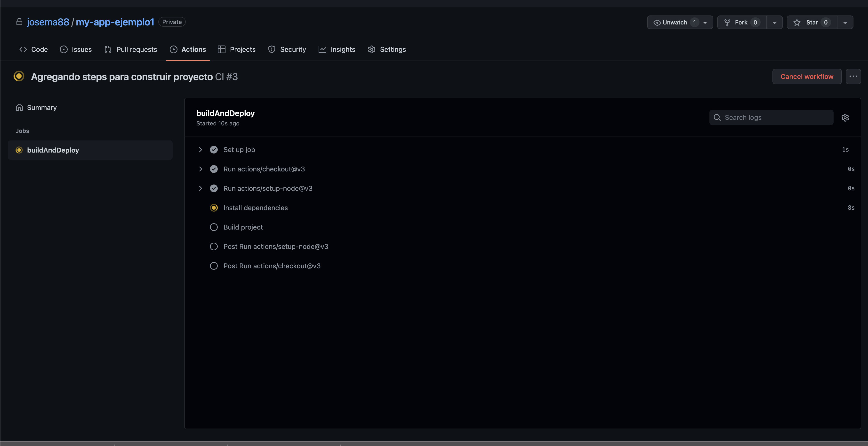Screen dimensions: 868x446
Task: Open the josema88 profile link
Action: pos(48,22)
